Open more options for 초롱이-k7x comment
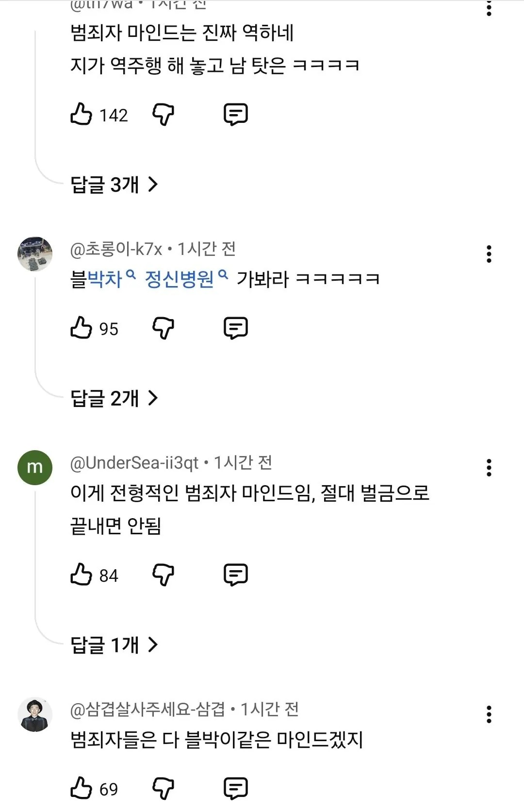The image size is (524, 812). pos(489,254)
